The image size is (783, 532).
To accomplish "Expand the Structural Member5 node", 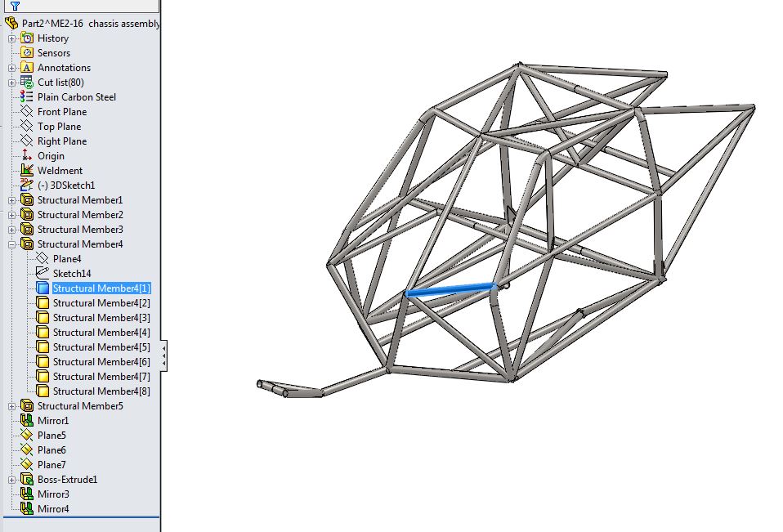I will (x=12, y=406).
